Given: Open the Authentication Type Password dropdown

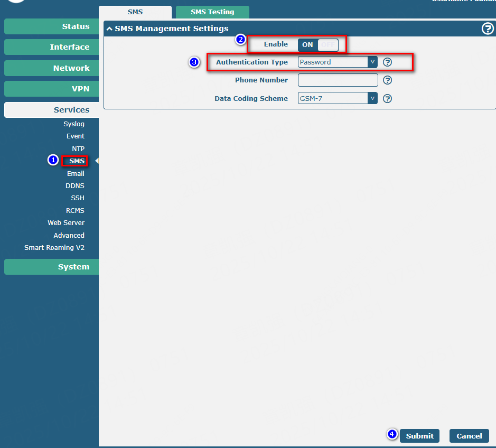Looking at the screenshot, I should click(338, 62).
